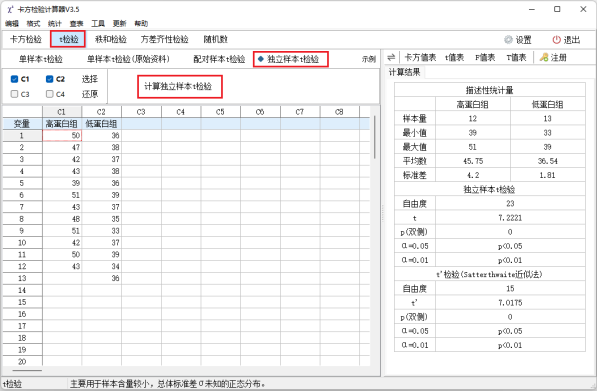Open the 格式 menu
This screenshot has width=598, height=392.
(x=33, y=24)
